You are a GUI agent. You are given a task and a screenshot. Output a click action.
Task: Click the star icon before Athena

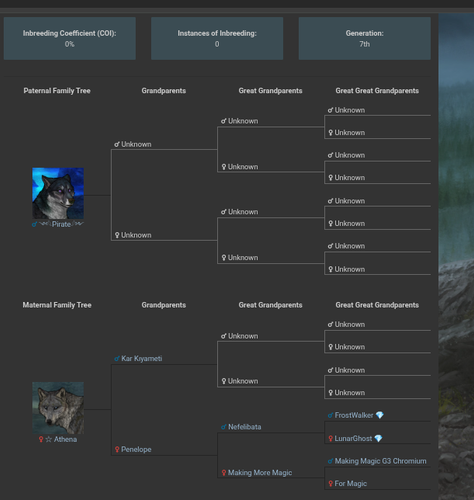tap(49, 439)
